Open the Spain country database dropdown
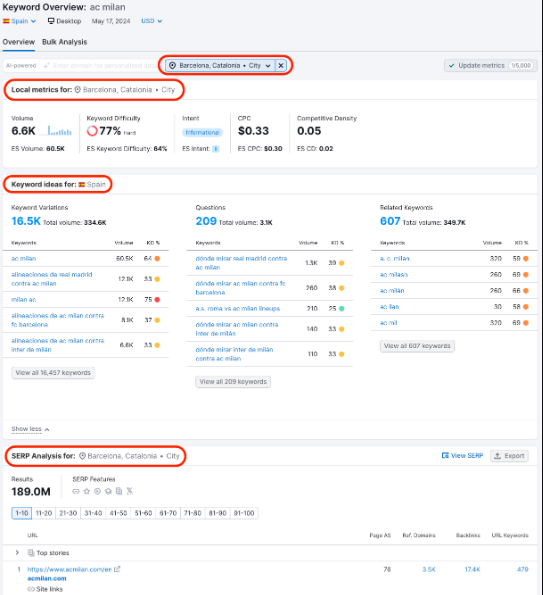The width and height of the screenshot is (543, 595). coord(19,21)
